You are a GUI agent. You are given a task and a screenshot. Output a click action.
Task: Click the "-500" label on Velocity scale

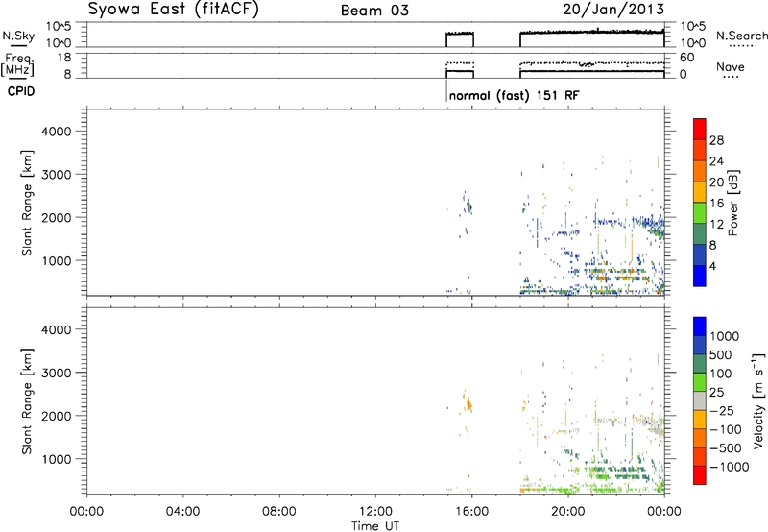726,448
